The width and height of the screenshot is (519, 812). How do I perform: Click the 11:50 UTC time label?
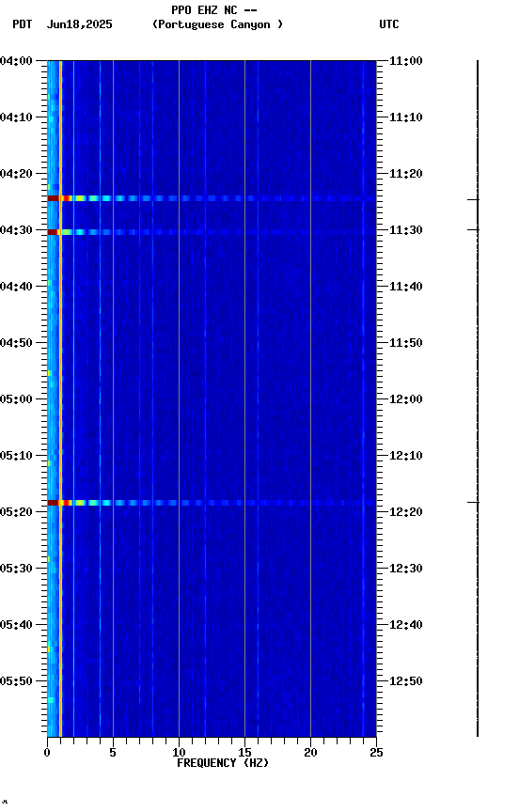[405, 343]
